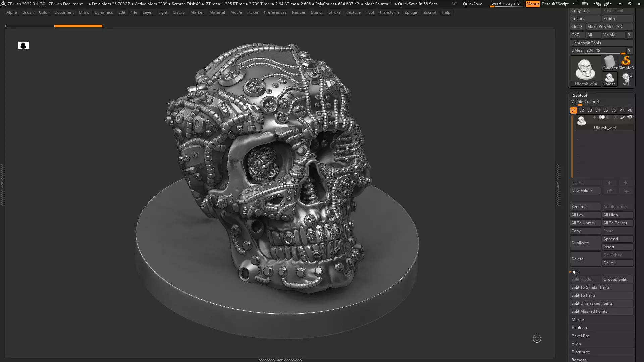The width and height of the screenshot is (644, 362).
Task: Expand the Bevel Pro section
Action: [x=580, y=336]
